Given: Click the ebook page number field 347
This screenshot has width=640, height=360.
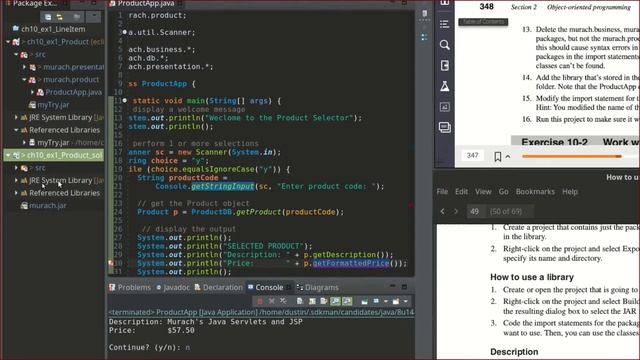Looking at the screenshot, I should point(472,156).
